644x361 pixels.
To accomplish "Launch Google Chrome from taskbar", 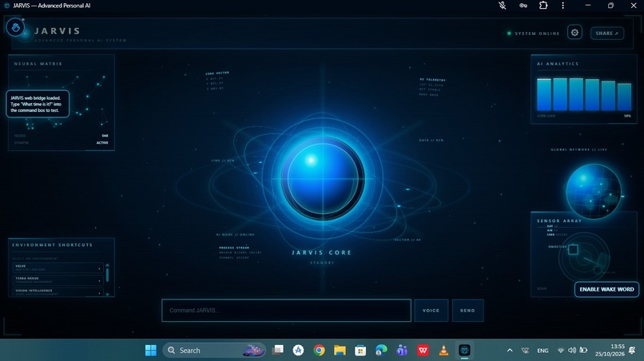I will coord(319,351).
